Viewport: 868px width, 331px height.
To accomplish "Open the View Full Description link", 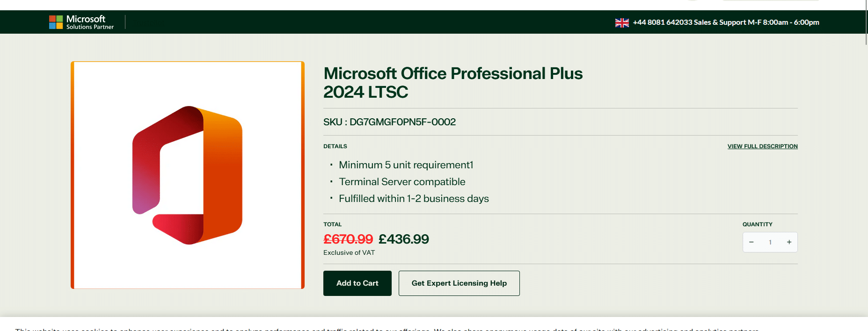I will coord(762,146).
